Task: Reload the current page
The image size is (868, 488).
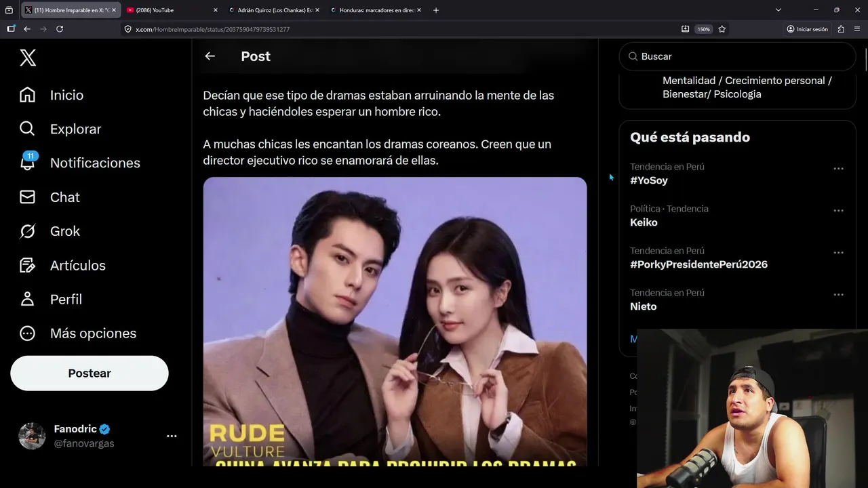Action: click(60, 29)
